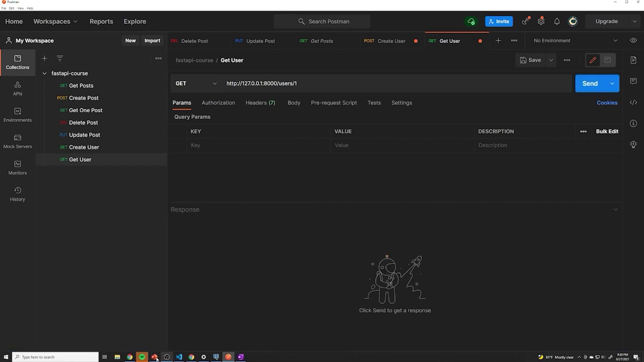Open the Create User request tab
The width and height of the screenshot is (644, 362).
tap(391, 41)
